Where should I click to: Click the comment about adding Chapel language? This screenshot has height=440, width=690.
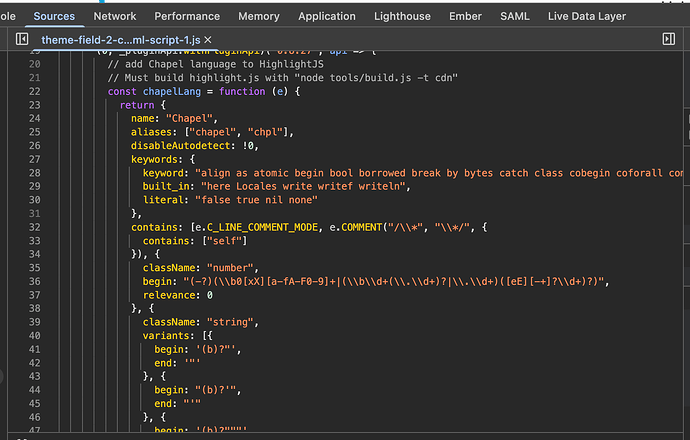[216, 64]
